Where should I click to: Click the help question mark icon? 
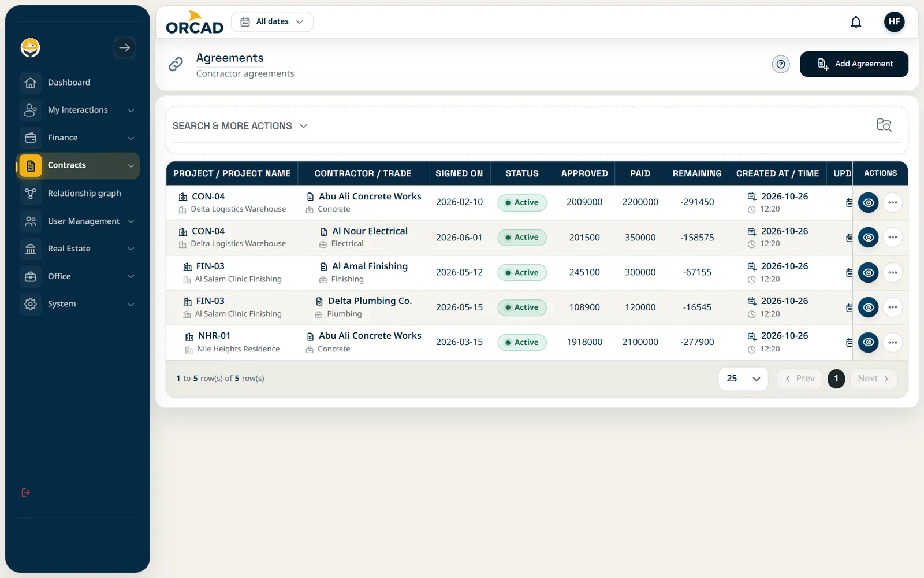coord(781,64)
